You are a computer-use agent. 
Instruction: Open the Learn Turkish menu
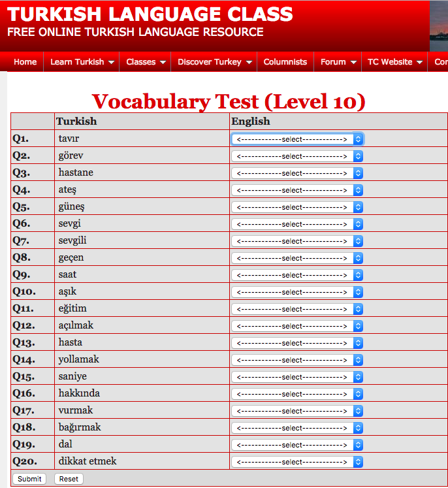(x=82, y=62)
